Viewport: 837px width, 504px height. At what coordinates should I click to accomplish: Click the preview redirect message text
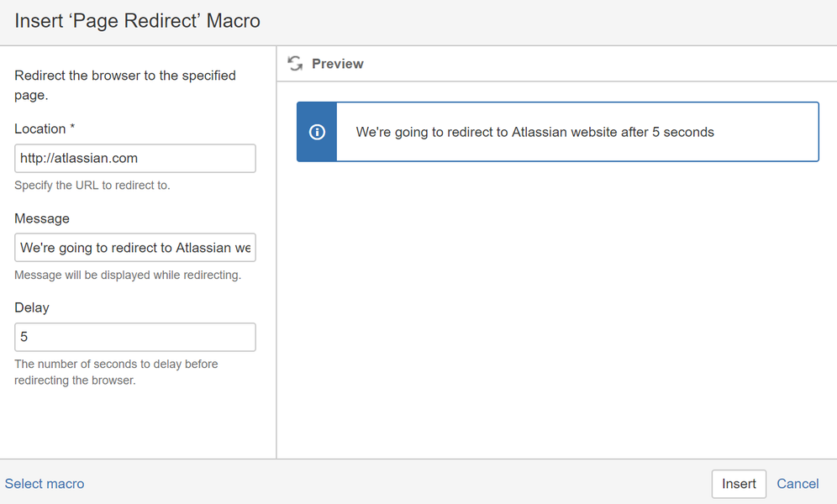point(534,132)
